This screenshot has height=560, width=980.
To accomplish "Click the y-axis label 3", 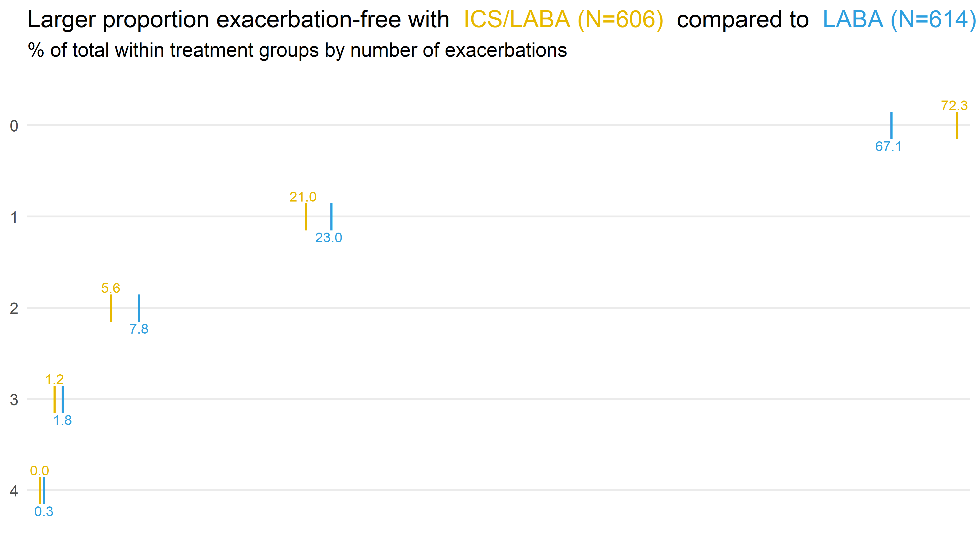I will [14, 400].
